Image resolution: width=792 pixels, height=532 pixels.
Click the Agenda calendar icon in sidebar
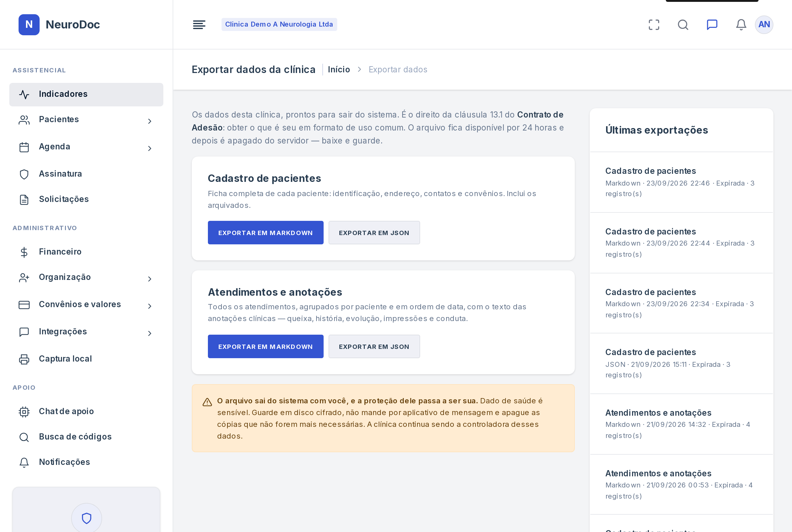[24, 147]
